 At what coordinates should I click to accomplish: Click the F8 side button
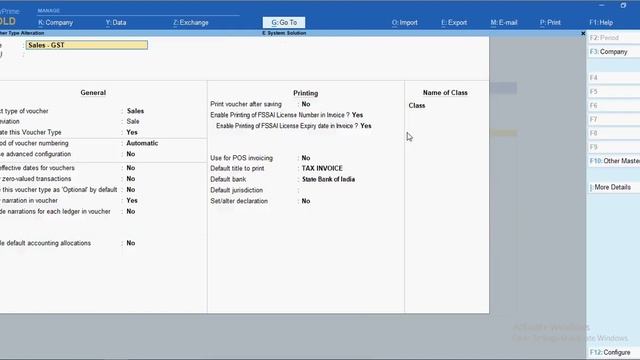[613, 133]
